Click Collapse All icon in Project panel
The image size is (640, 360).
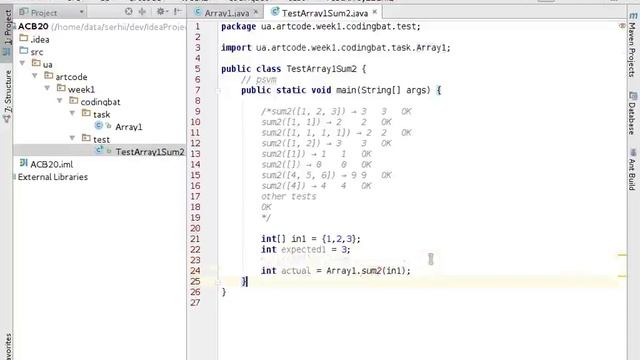coord(142,11)
